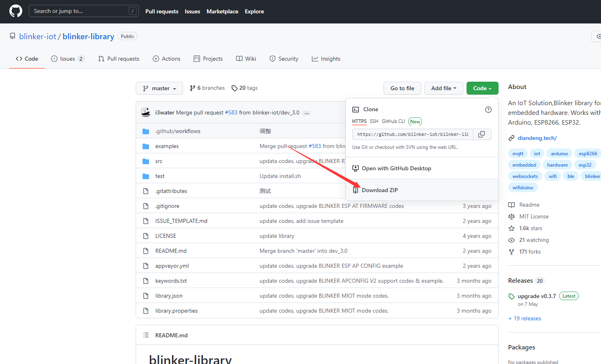
Task: Copy the clone URL to clipboard
Action: (482, 134)
